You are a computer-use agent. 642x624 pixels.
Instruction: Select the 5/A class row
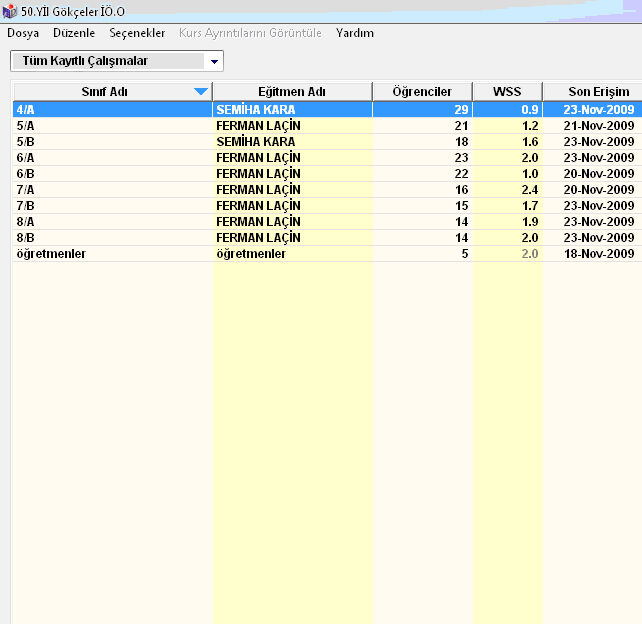click(x=327, y=126)
